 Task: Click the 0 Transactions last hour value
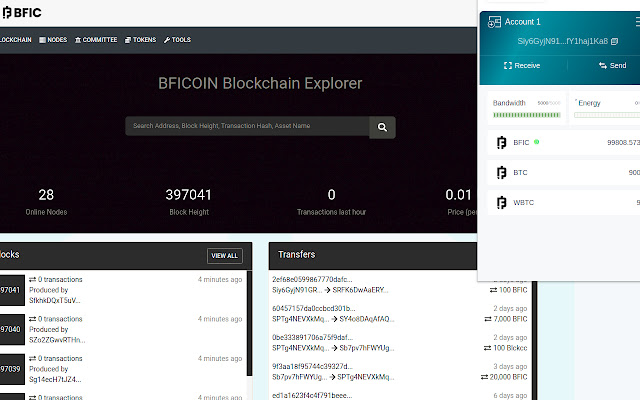[x=331, y=195]
